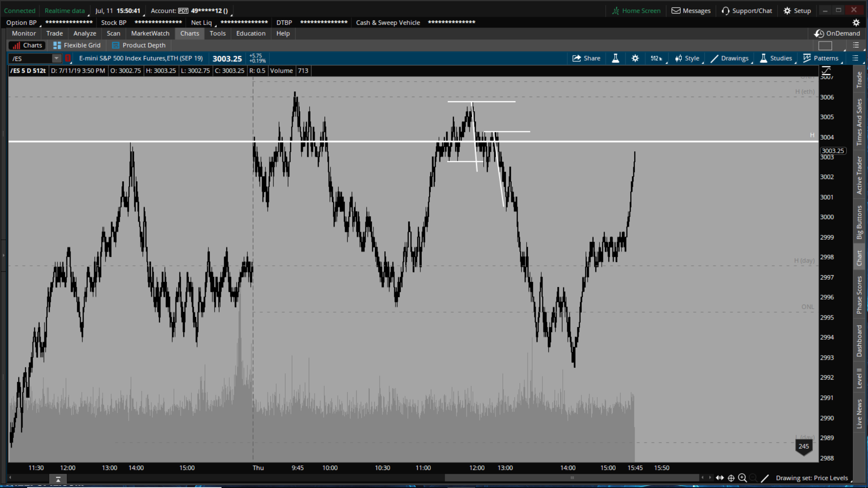Open the Drawings tools menu
This screenshot has height=488, width=868.
point(730,58)
